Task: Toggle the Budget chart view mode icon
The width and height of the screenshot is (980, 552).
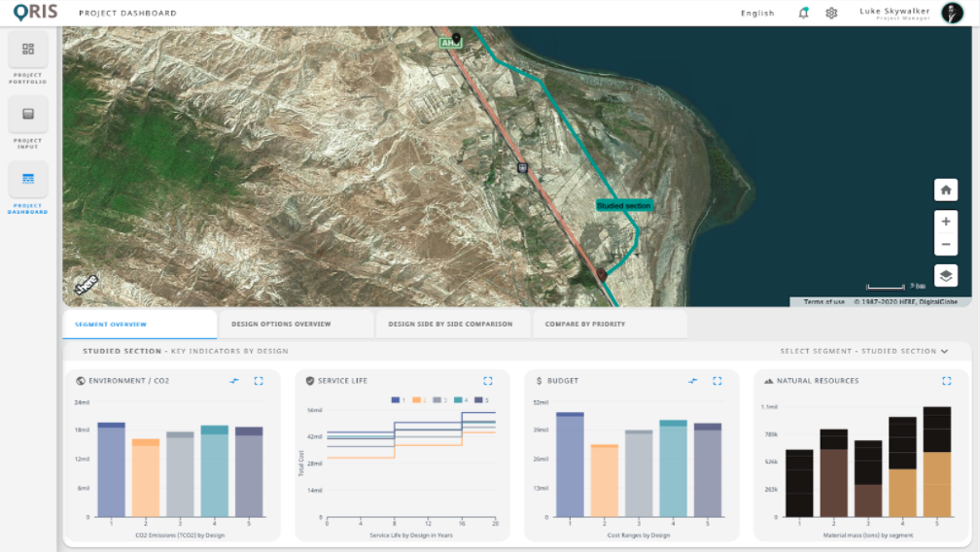Action: [693, 381]
